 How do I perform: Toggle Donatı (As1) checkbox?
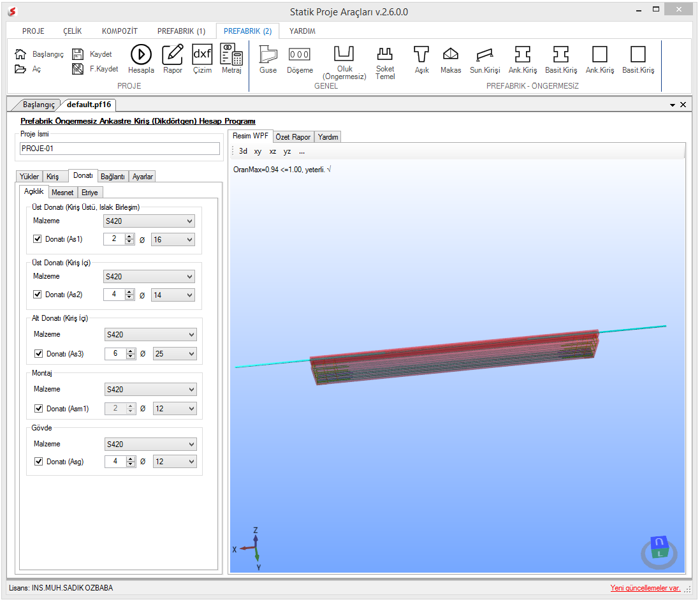[38, 239]
